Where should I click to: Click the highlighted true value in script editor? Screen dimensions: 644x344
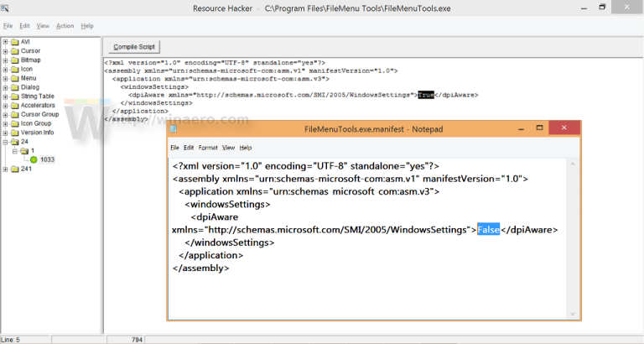[x=426, y=95]
